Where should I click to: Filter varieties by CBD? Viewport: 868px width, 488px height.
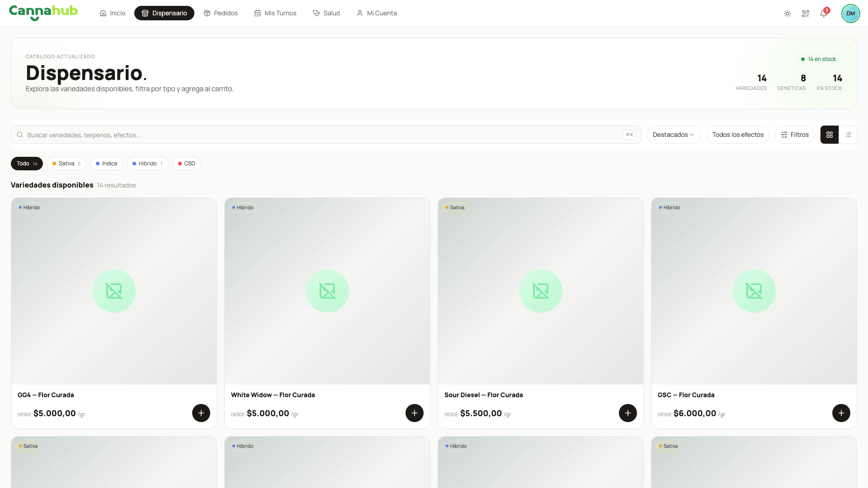[x=187, y=164]
